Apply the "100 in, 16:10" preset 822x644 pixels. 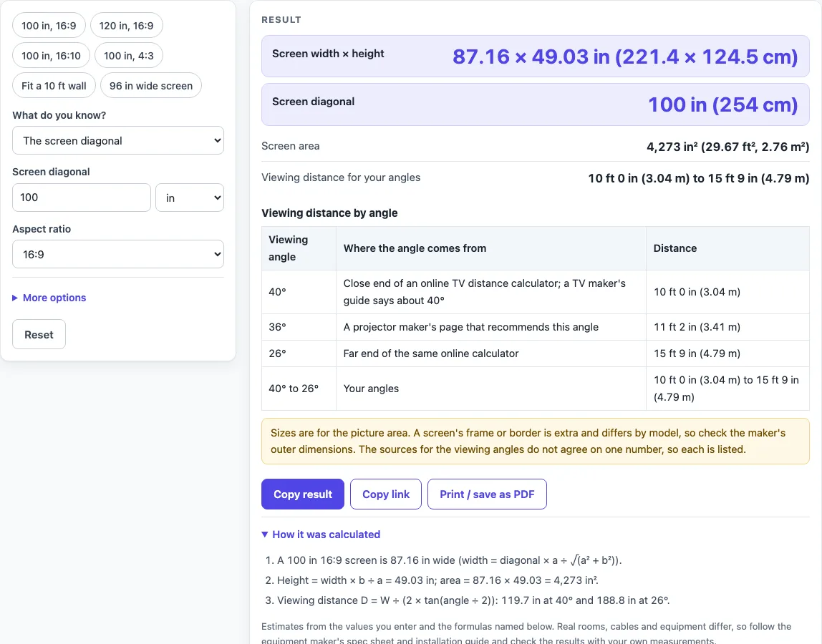click(x=51, y=56)
